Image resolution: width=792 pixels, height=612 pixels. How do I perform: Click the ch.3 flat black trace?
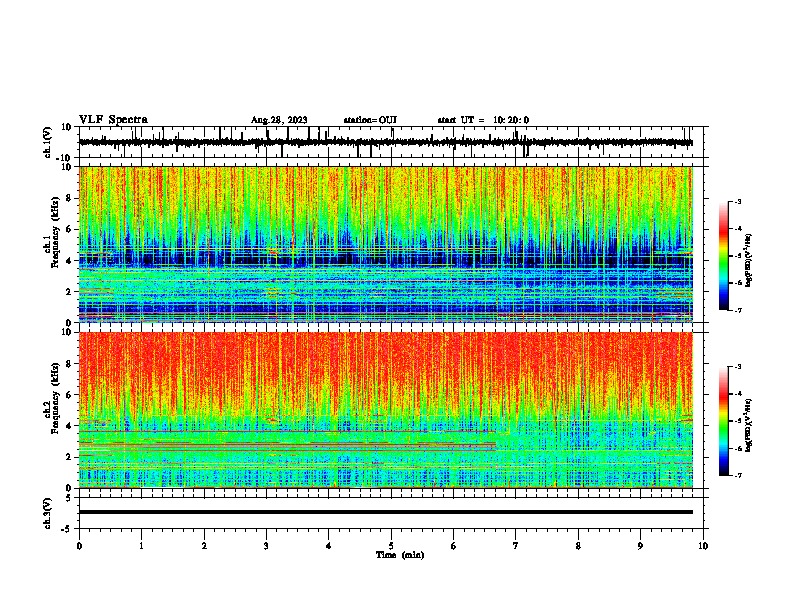[x=386, y=512]
